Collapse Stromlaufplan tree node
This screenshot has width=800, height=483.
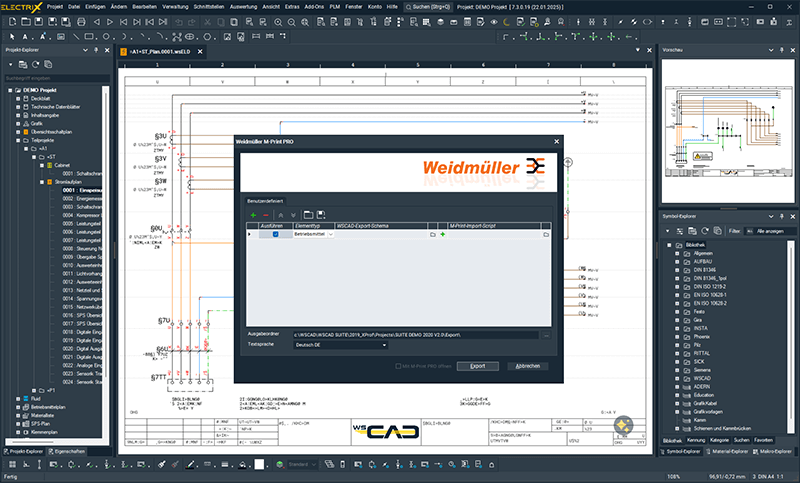click(x=42, y=182)
